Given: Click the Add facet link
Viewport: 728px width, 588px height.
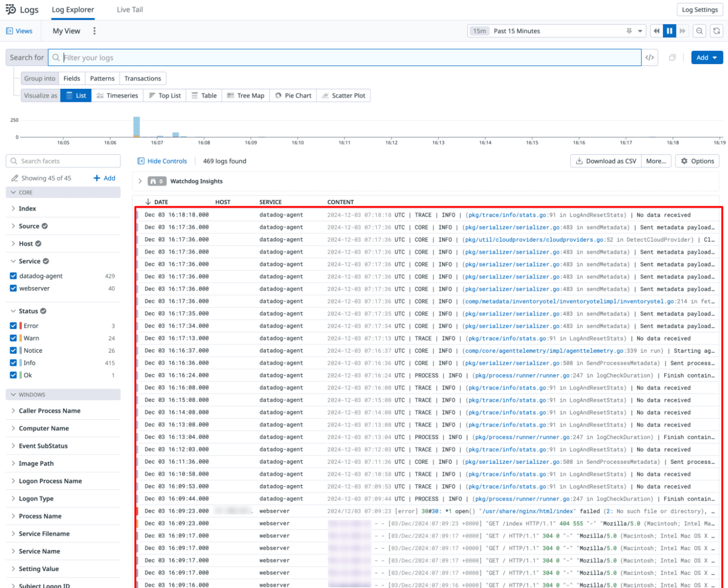Looking at the screenshot, I should [104, 178].
